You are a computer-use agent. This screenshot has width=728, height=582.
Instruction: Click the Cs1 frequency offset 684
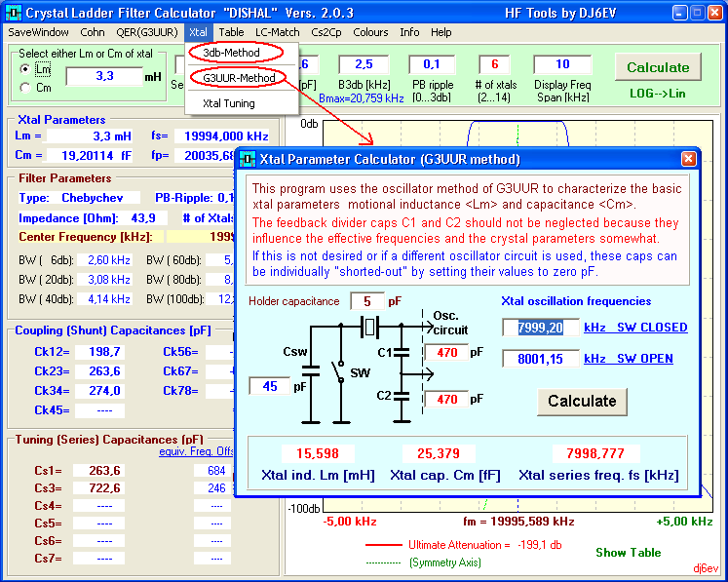[x=212, y=471]
